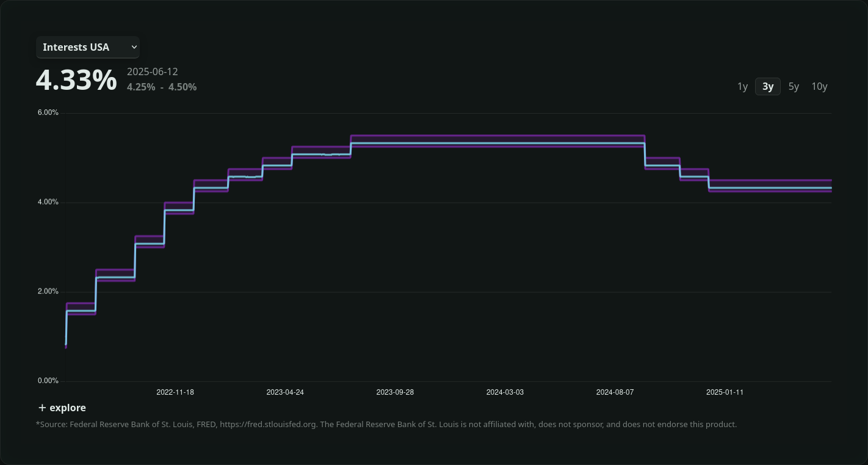The image size is (868, 465).
Task: Open the Interests USA dropdown
Action: tap(87, 47)
